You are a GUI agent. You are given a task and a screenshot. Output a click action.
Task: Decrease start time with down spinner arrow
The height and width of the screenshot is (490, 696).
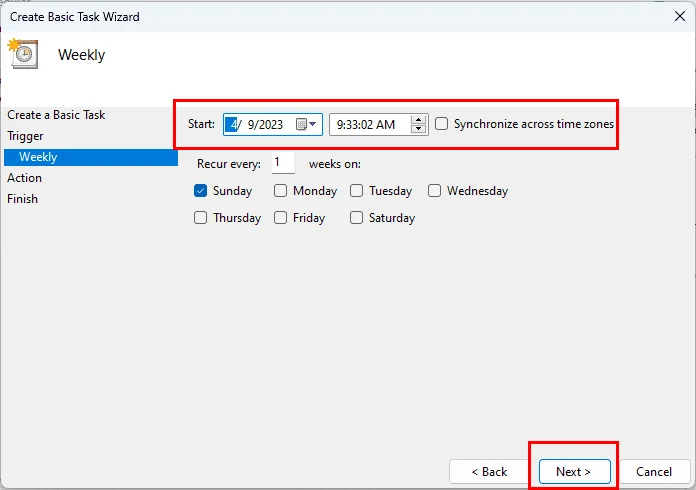[418, 129]
